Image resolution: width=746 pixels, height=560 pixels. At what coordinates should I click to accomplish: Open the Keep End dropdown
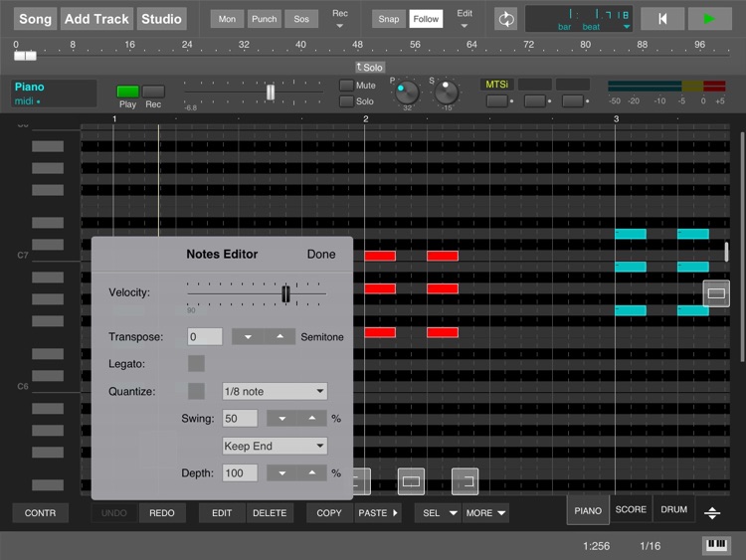click(x=275, y=446)
